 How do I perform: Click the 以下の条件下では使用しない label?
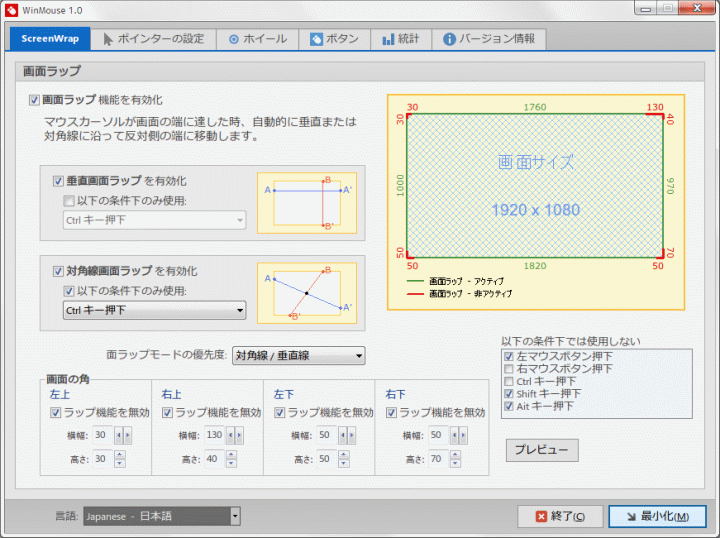pos(571,341)
